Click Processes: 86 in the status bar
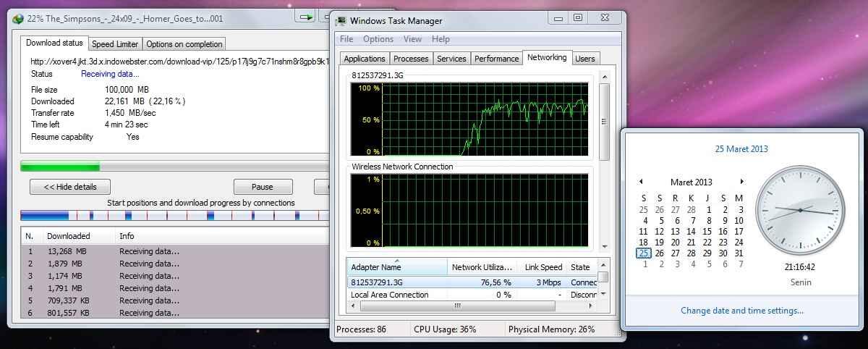Viewport: 868px width, 349px height. tap(362, 329)
